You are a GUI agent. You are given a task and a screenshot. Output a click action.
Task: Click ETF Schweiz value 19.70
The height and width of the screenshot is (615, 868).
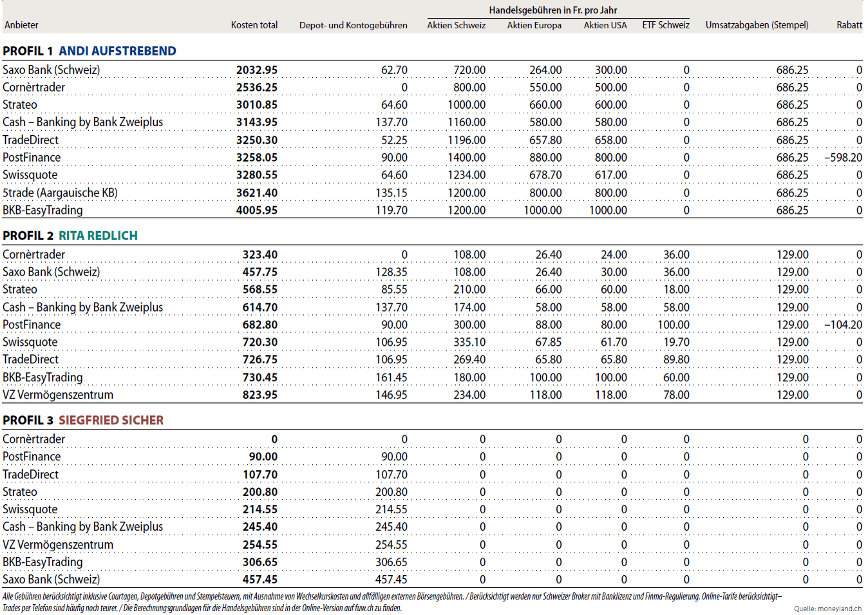tap(677, 343)
